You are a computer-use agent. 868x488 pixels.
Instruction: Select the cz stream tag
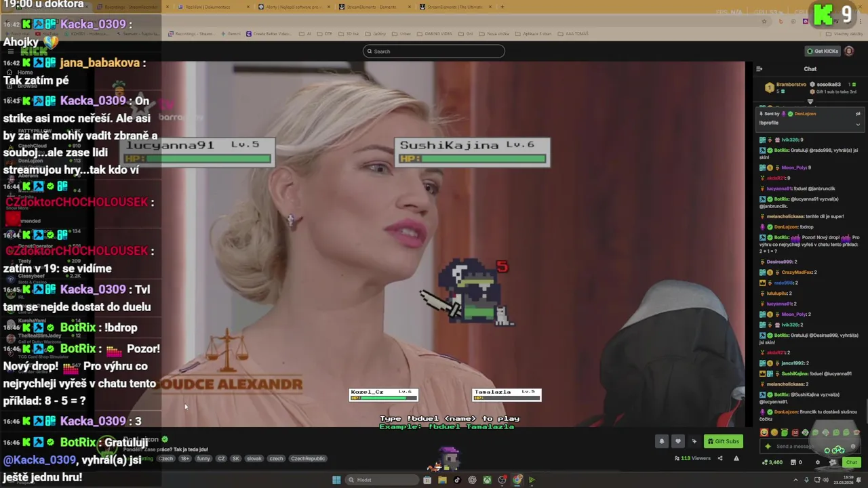click(x=221, y=458)
